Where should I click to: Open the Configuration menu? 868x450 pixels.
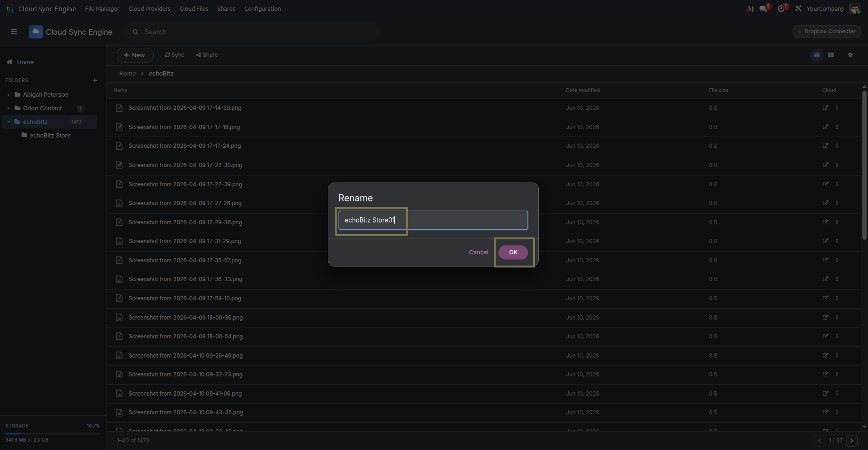263,8
